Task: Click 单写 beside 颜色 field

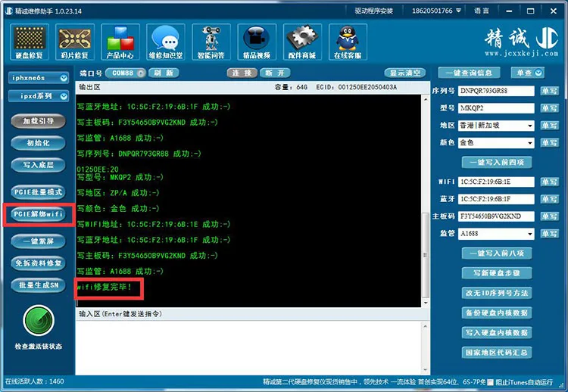Action: (x=549, y=142)
